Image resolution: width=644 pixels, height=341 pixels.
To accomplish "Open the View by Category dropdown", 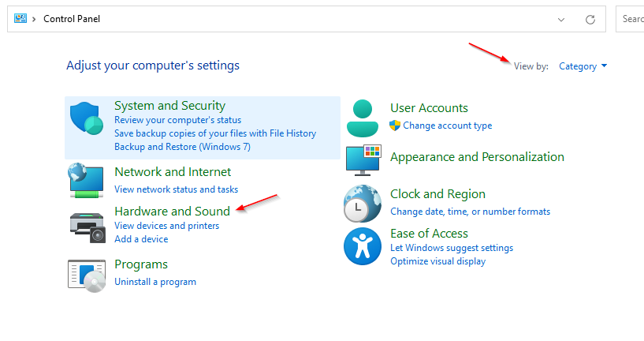I will (x=583, y=66).
